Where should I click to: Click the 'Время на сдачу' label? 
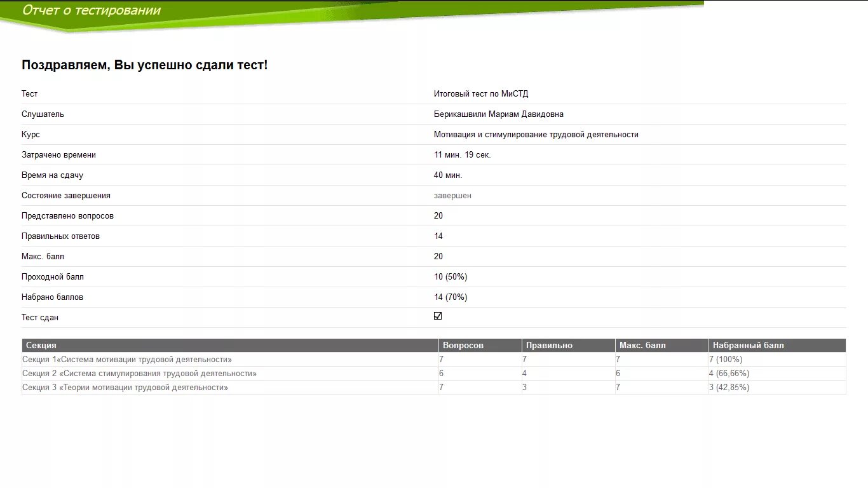point(52,175)
